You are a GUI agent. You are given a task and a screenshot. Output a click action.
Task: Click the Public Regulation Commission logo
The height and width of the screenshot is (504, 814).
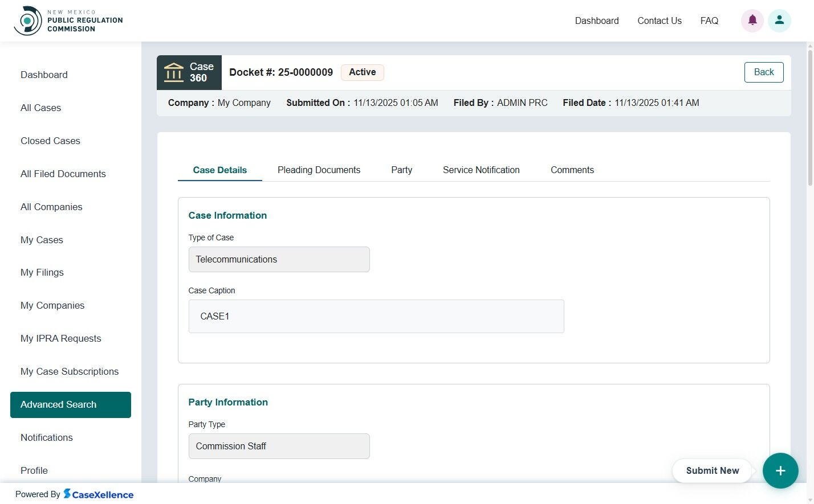tap(68, 21)
